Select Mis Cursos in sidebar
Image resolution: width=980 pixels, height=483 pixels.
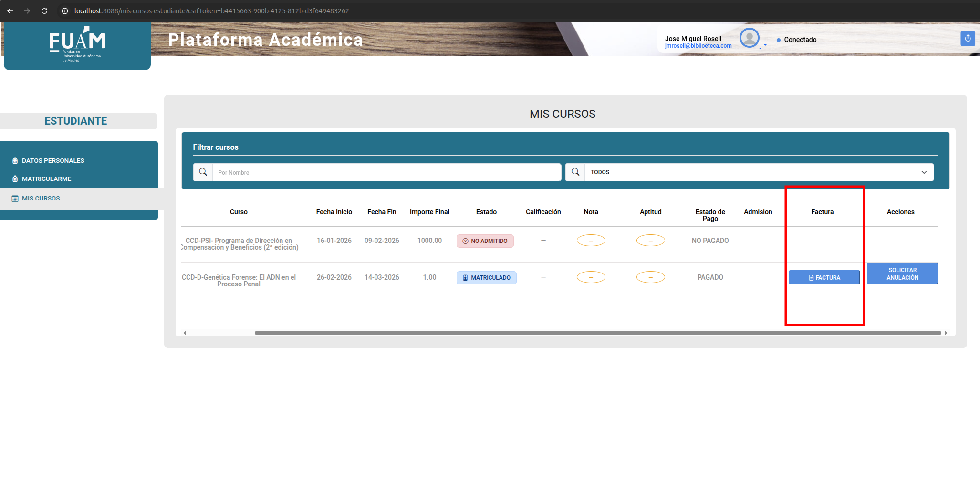click(41, 199)
